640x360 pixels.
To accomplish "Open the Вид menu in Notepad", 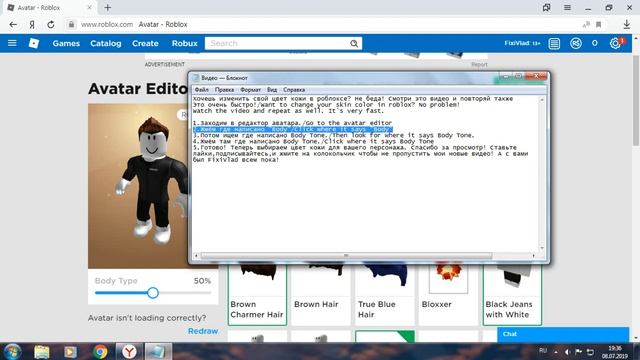I will pos(272,90).
